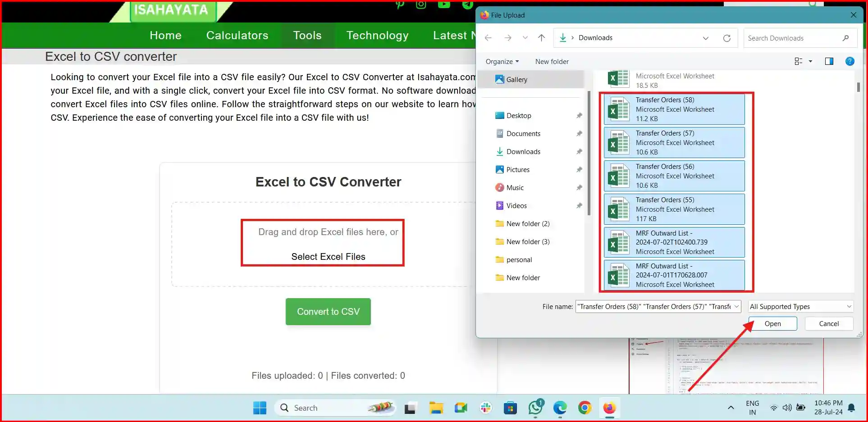Open Help via the question mark icon
The width and height of the screenshot is (868, 422).
tap(850, 61)
